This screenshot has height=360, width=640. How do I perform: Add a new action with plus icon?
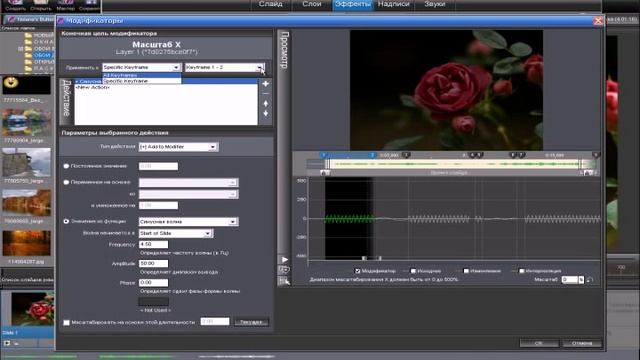[266, 84]
